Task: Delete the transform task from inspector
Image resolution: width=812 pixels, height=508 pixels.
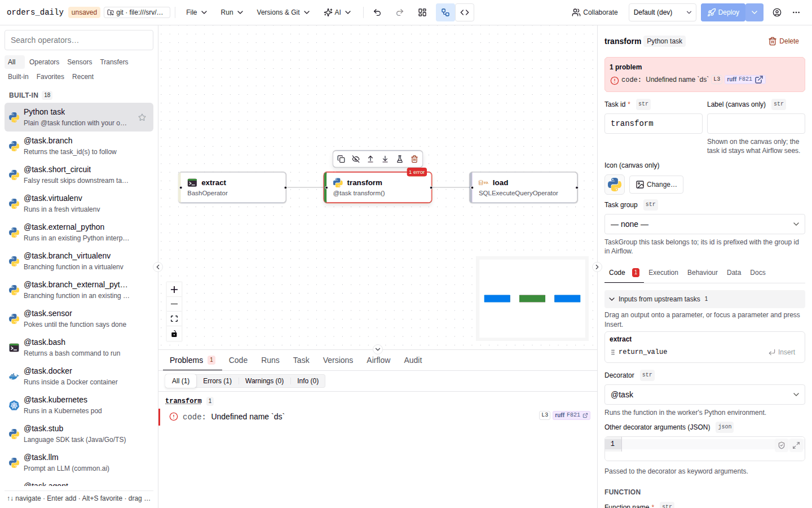Action: [x=784, y=41]
